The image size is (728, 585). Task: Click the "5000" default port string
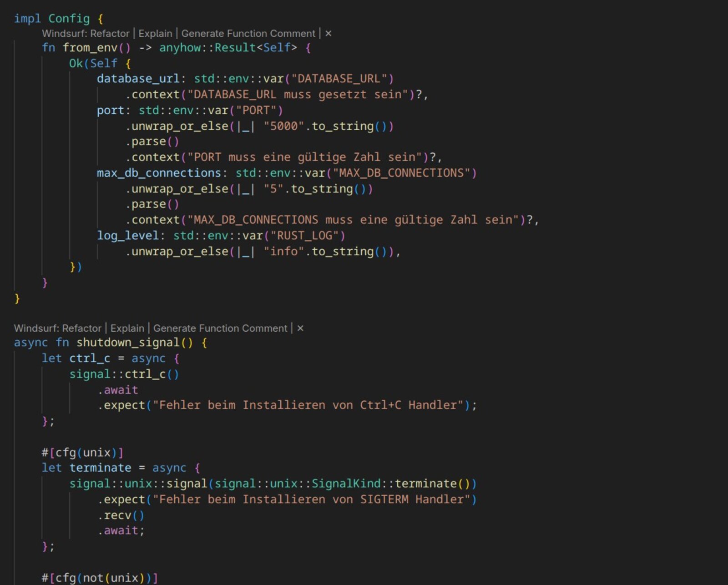(283, 126)
